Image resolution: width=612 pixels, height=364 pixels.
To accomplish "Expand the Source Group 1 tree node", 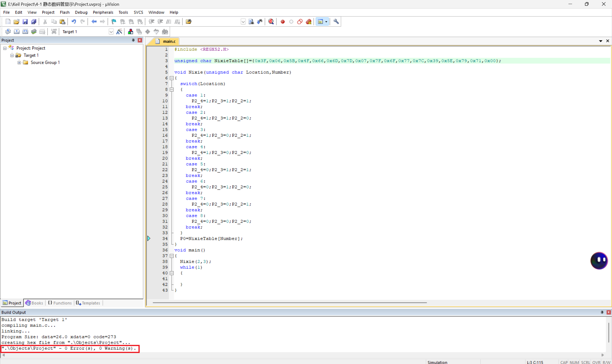I will pos(19,63).
